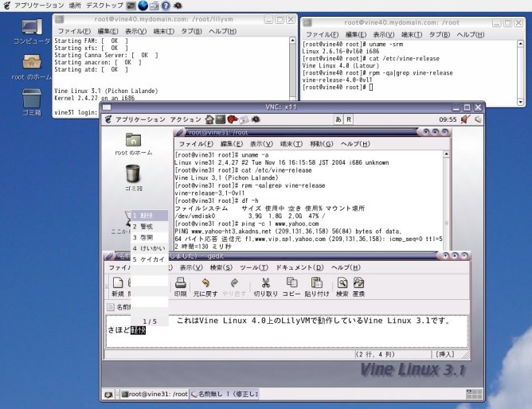
Task: Select candidate 4 けいかい in conversion list
Action: pyautogui.click(x=149, y=248)
